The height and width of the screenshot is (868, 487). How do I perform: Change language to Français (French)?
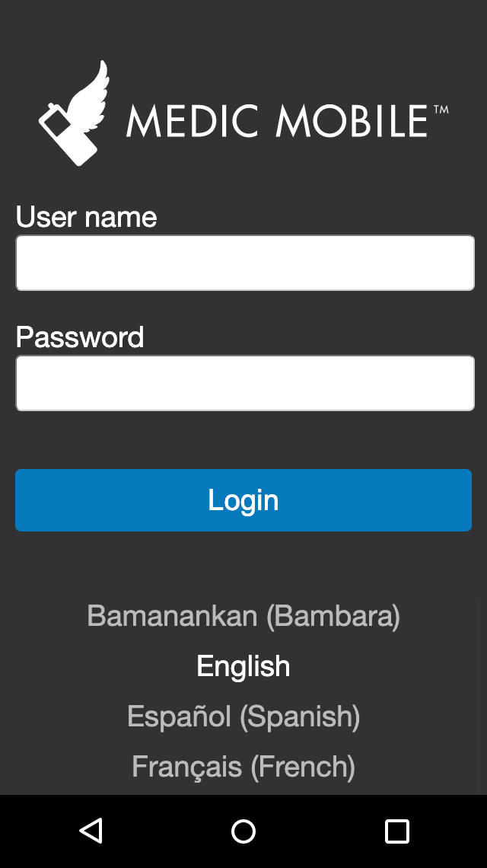[x=243, y=767]
